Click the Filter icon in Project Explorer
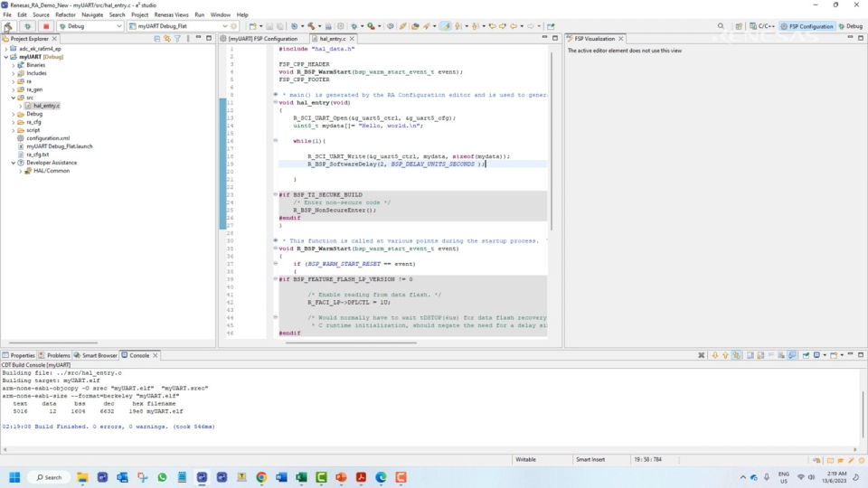The width and height of the screenshot is (868, 488). click(177, 39)
